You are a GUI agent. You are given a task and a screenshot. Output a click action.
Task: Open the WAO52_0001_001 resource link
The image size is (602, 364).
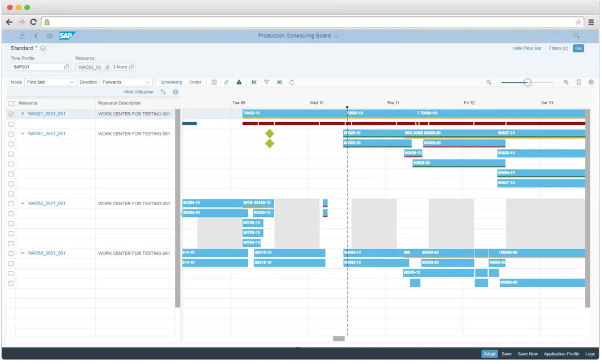[46, 203]
